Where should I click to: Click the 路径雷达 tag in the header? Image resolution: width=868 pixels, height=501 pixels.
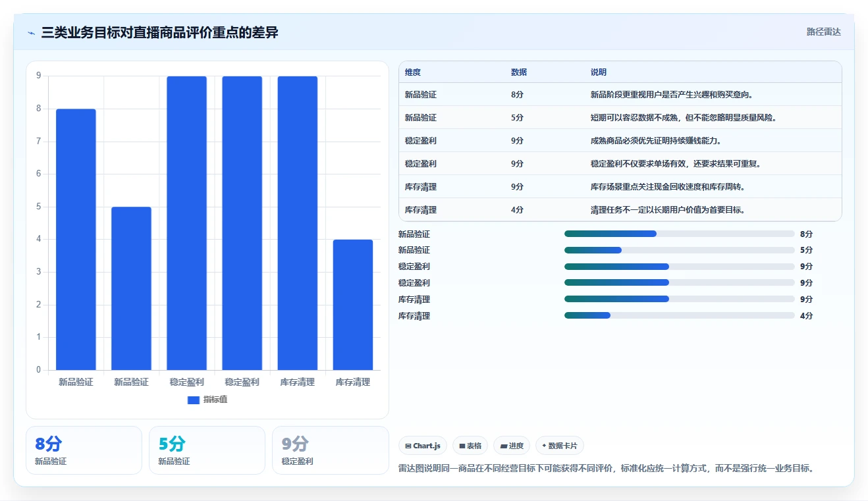[823, 32]
